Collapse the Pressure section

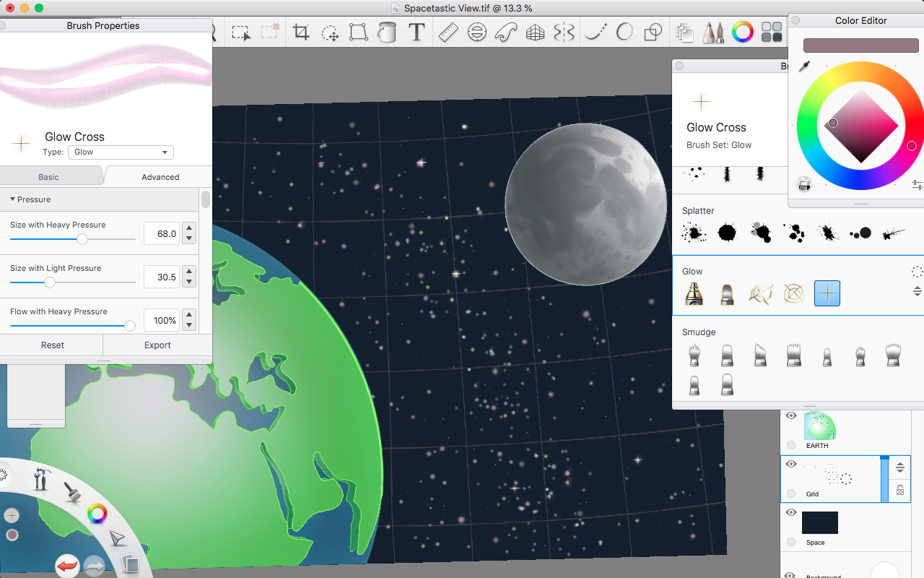12,199
